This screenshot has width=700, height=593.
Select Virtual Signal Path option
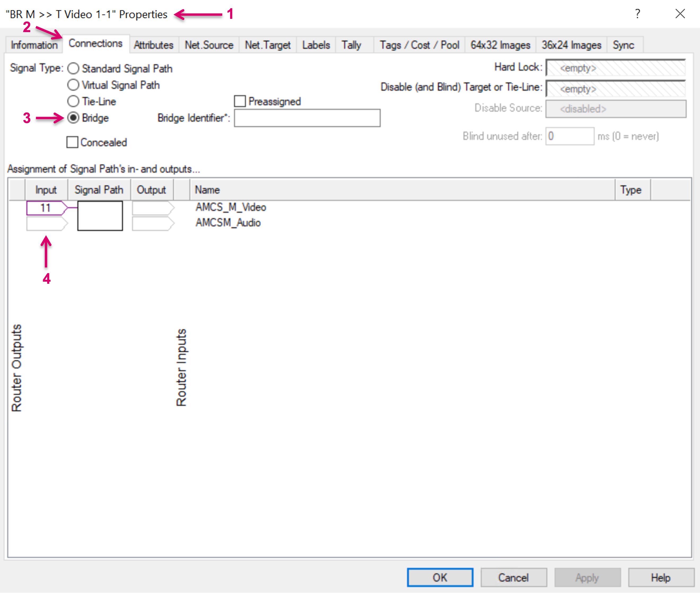pos(73,85)
